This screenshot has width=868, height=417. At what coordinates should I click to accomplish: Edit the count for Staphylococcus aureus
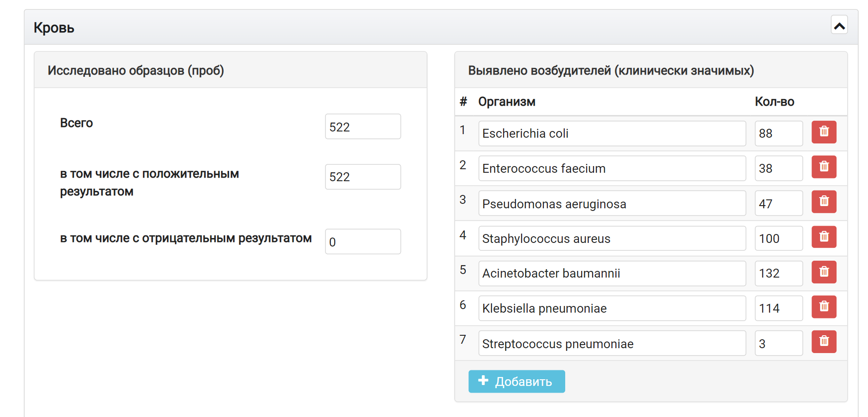[779, 238]
